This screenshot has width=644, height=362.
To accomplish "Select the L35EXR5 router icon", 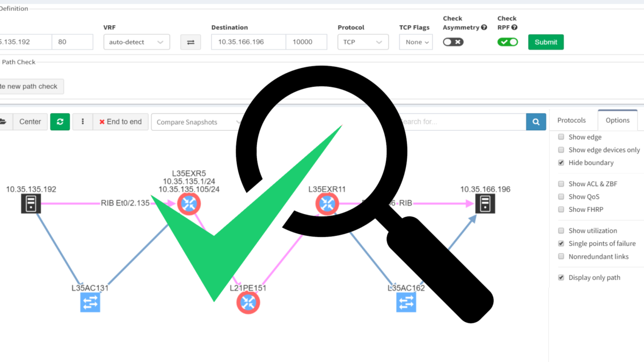I will (189, 203).
